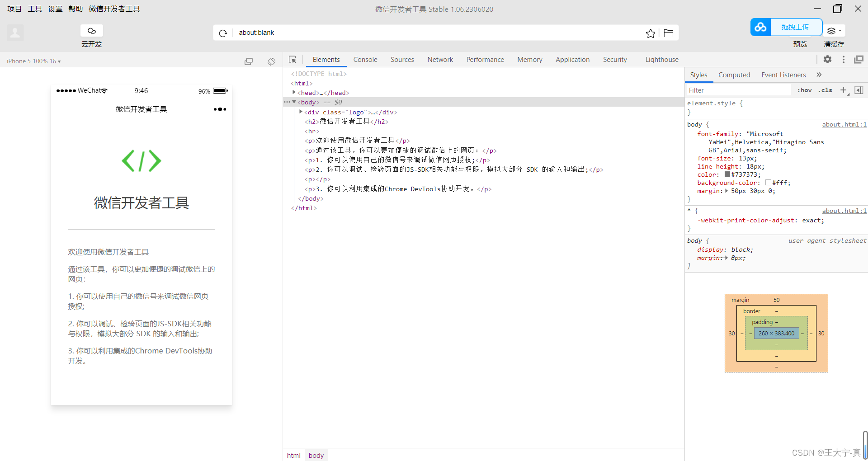This screenshot has height=461, width=868.
Task: Open DevTools three-dot customize menu
Action: (844, 59)
